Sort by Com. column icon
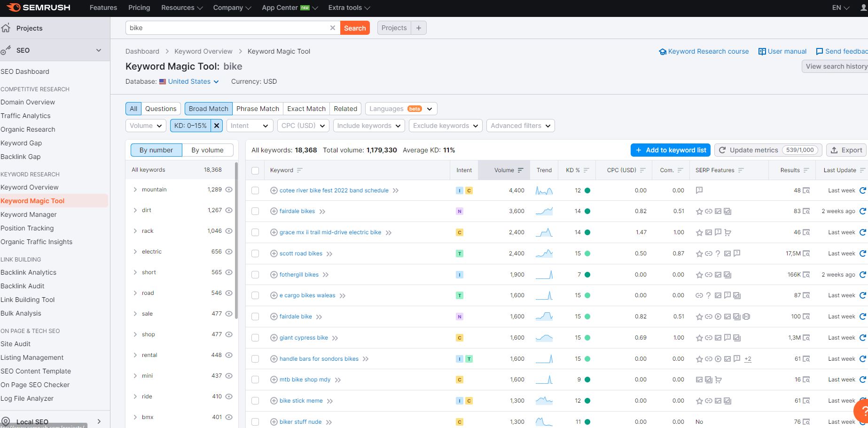The width and height of the screenshot is (868, 428). click(x=680, y=170)
